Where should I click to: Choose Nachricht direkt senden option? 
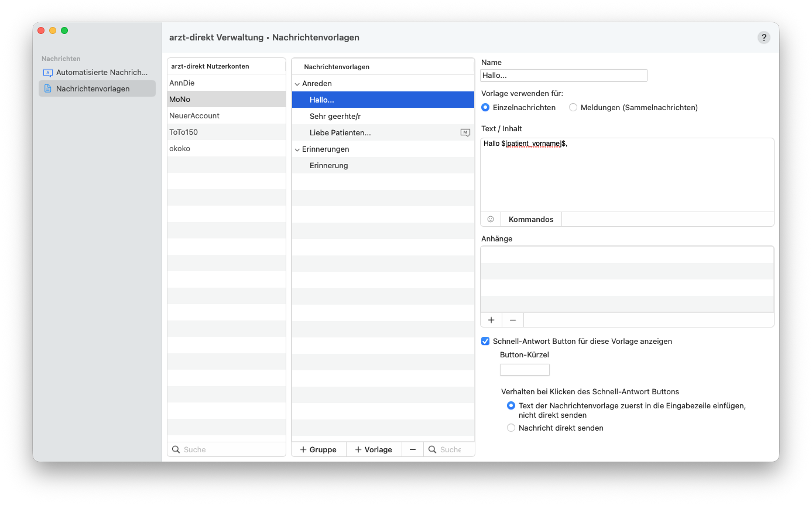coord(511,428)
